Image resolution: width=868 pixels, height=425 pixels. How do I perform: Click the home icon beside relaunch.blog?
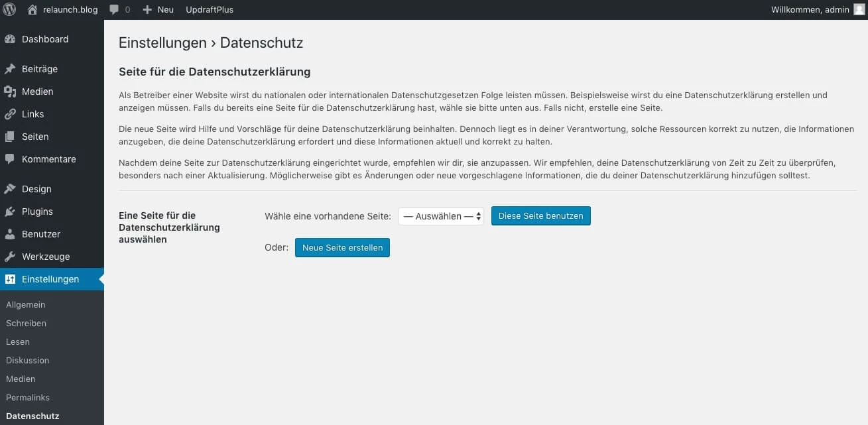pyautogui.click(x=32, y=9)
